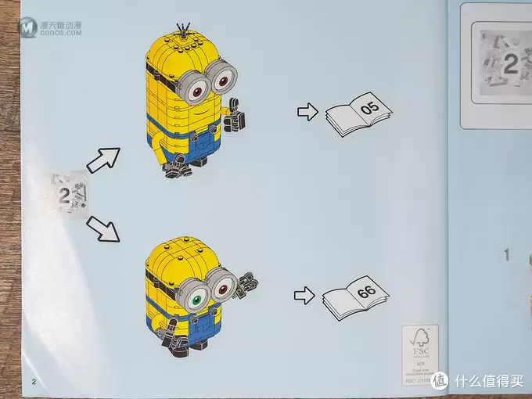
Task: Click the step number 1 on right page
Action: (506, 255)
